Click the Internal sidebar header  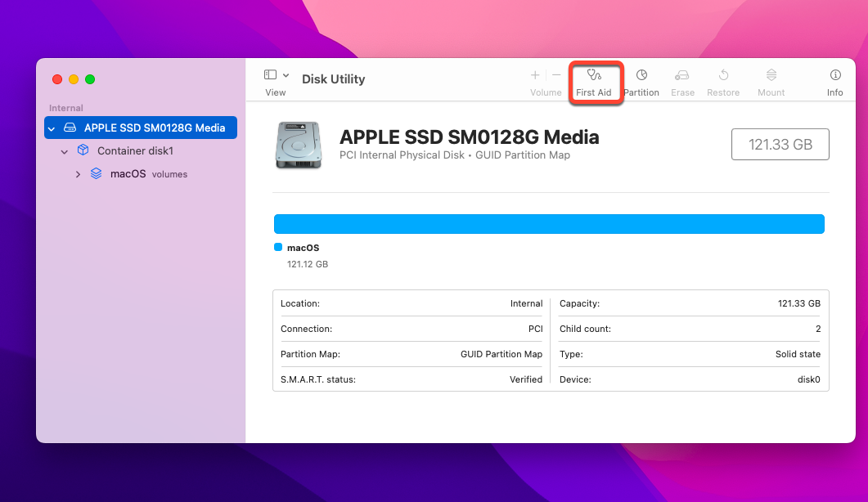(x=66, y=108)
